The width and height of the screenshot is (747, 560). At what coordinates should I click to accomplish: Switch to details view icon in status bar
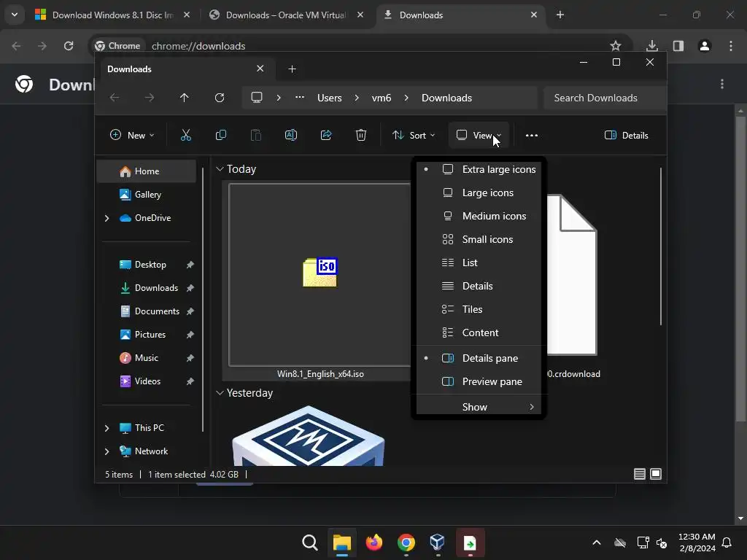(640, 474)
